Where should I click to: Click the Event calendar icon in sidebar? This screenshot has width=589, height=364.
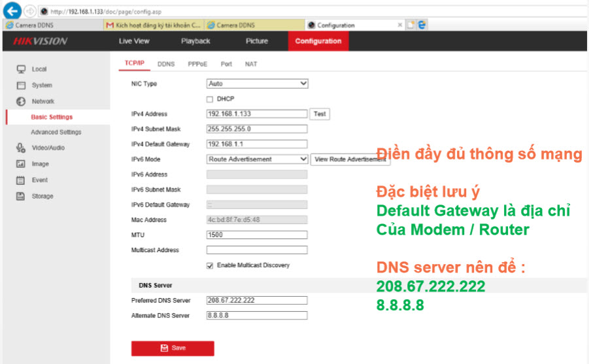[x=21, y=180]
